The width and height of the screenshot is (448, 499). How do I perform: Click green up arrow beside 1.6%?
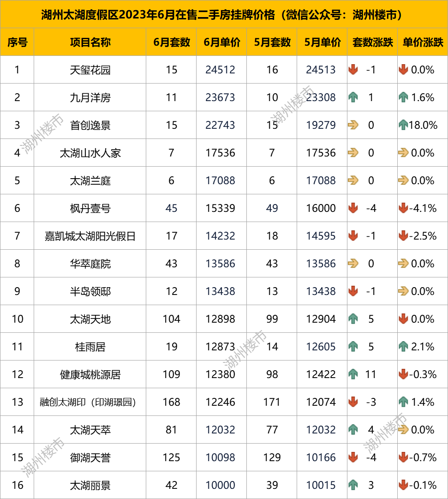(403, 97)
